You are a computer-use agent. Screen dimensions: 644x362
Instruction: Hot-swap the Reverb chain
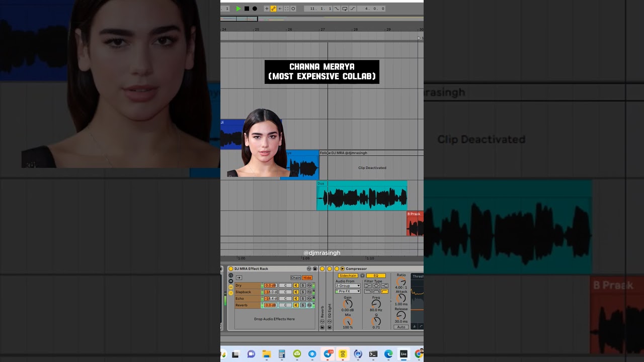click(309, 305)
